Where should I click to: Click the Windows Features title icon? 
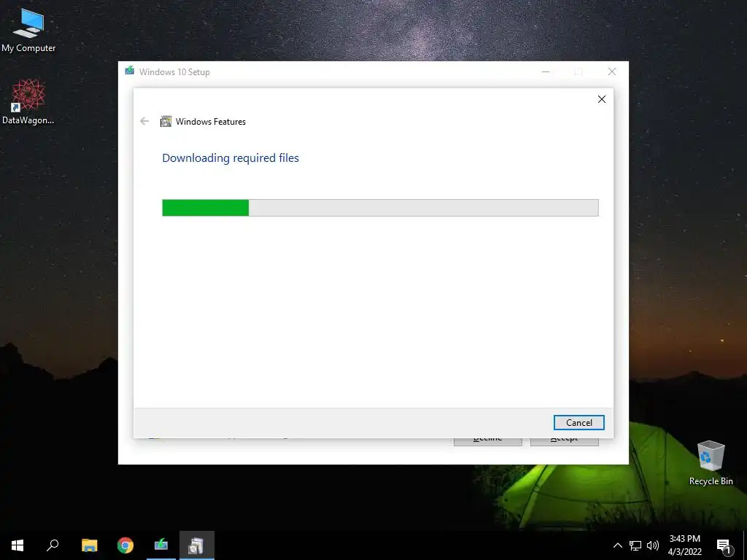coord(166,122)
